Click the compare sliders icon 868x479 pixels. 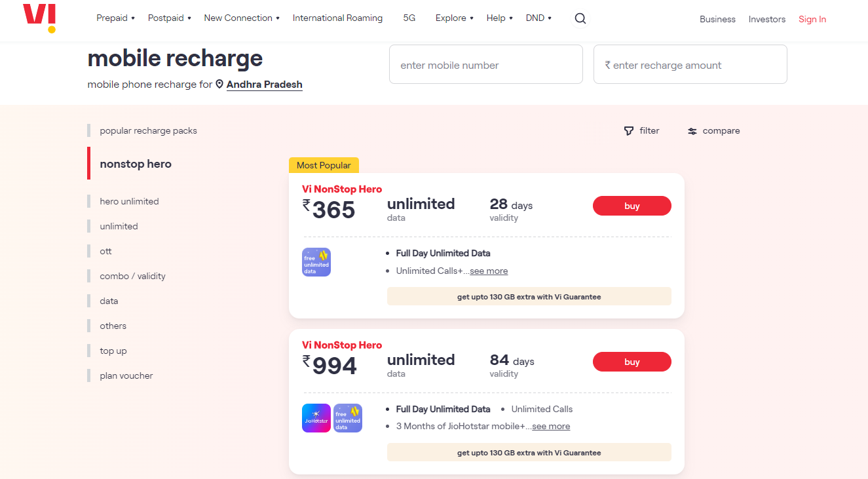[692, 131]
